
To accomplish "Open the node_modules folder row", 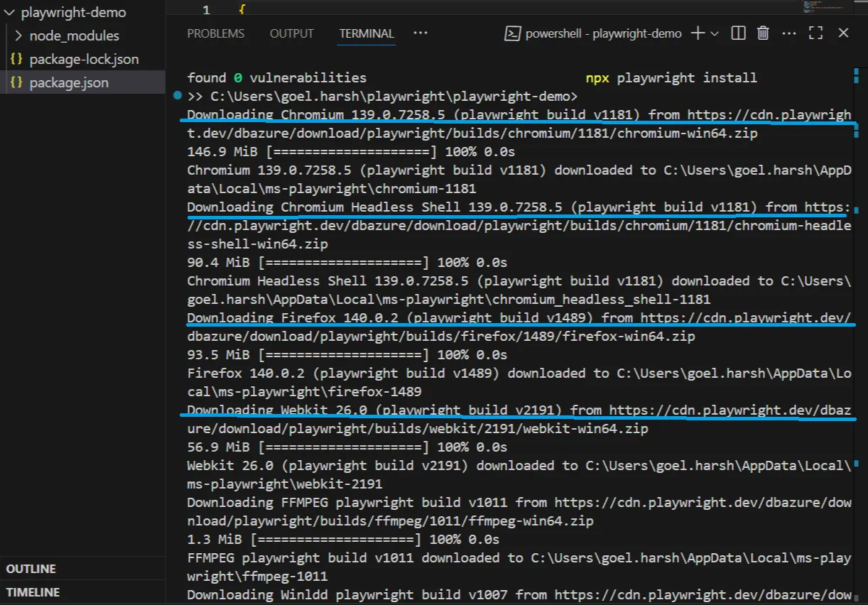I will 82,36.
